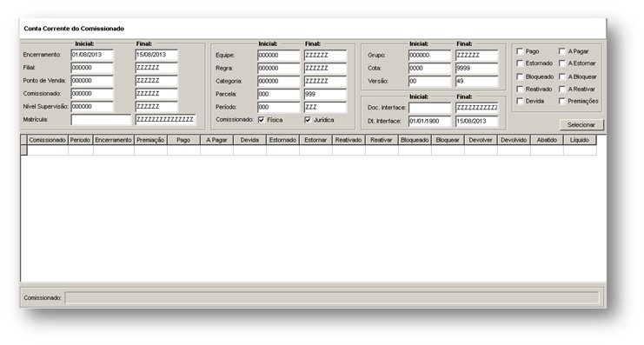This screenshot has width=644, height=345.
Task: Click the Doc. Interface final field
Action: [x=477, y=108]
